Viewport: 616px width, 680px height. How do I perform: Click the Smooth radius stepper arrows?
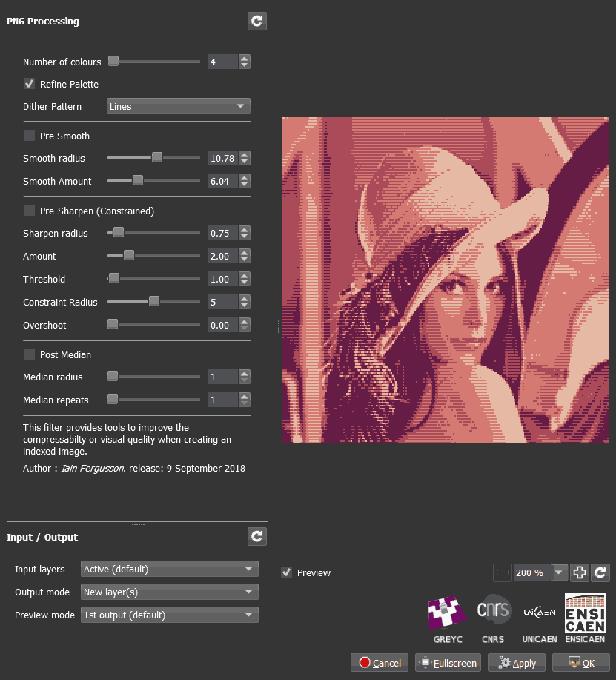click(x=245, y=158)
